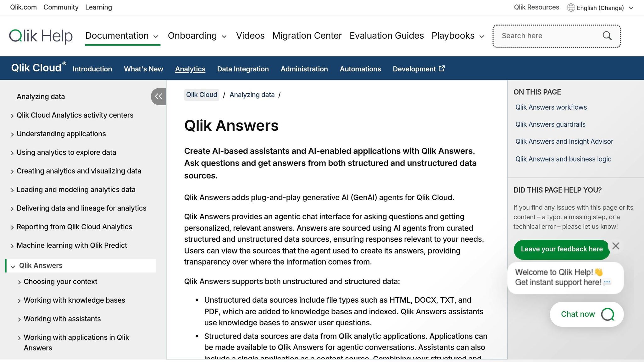This screenshot has width=644, height=362.
Task: Open Qlik Resources link
Action: (536, 7)
